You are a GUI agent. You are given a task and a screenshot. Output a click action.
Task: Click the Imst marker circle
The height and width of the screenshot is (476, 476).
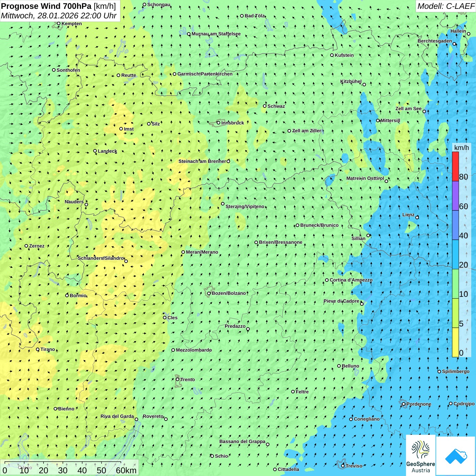(121, 129)
